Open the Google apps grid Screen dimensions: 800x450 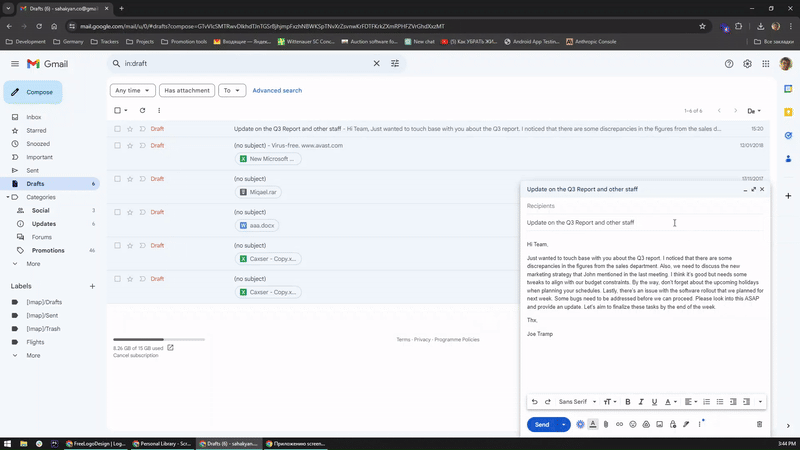765,64
